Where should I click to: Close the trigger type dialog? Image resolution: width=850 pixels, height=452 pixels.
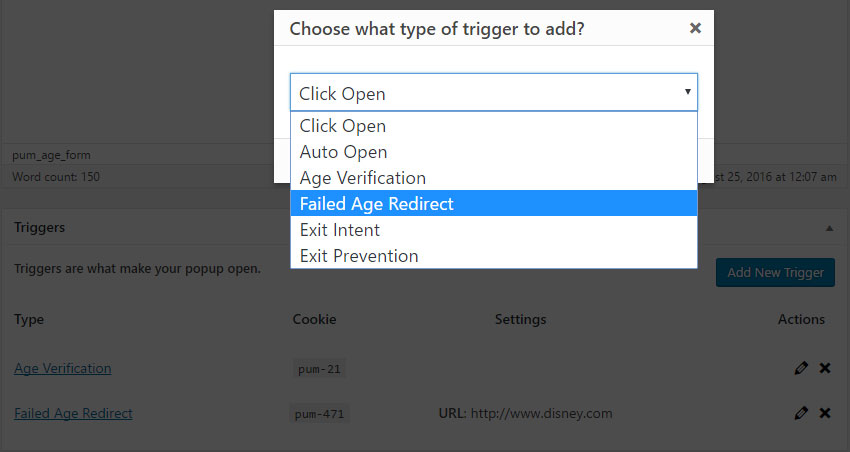pyautogui.click(x=695, y=28)
